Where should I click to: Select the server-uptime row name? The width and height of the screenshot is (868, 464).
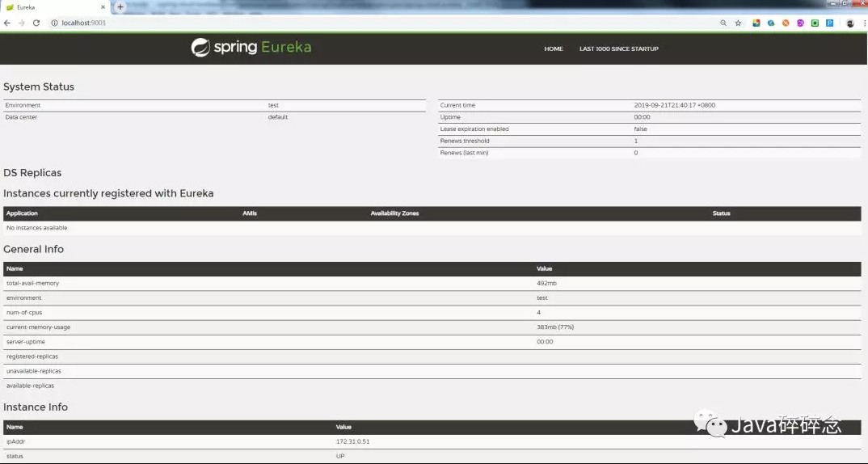click(26, 342)
